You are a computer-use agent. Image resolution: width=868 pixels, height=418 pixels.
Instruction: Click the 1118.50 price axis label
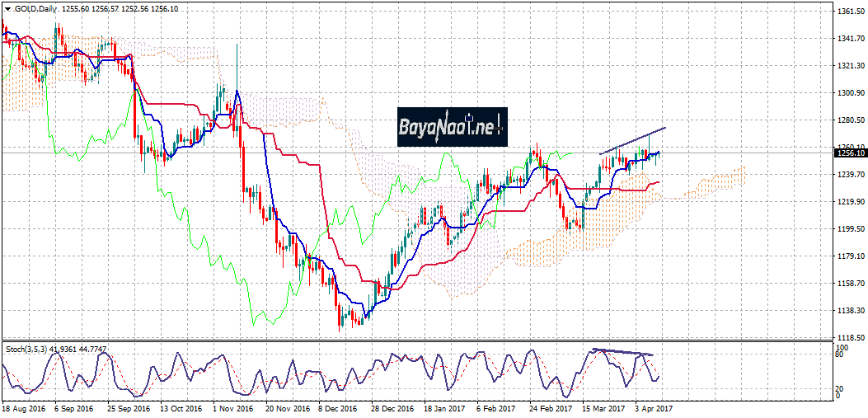click(x=849, y=337)
